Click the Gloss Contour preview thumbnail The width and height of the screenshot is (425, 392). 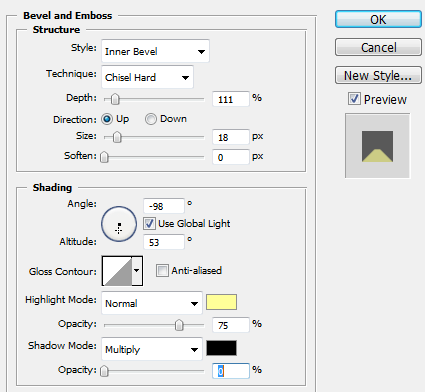tap(117, 271)
